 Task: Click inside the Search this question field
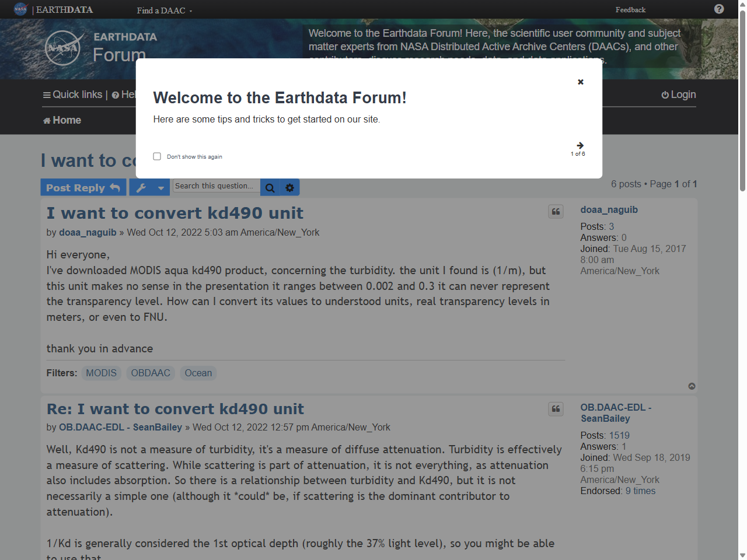coord(216,187)
